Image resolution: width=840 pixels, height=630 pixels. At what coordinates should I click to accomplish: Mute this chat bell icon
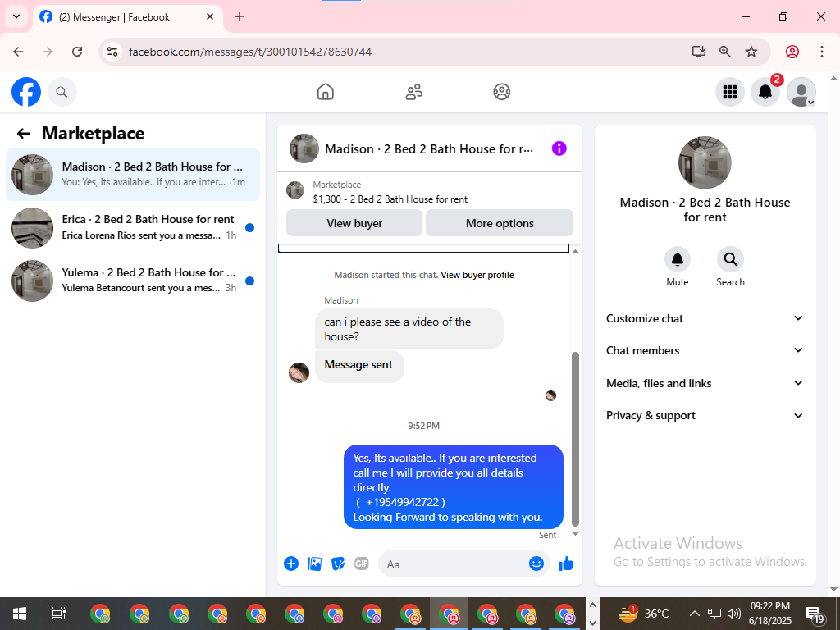pos(677,259)
